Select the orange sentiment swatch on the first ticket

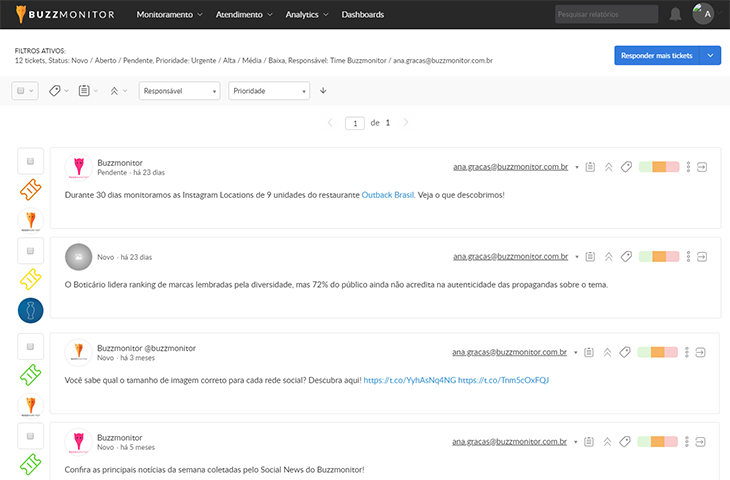click(659, 167)
